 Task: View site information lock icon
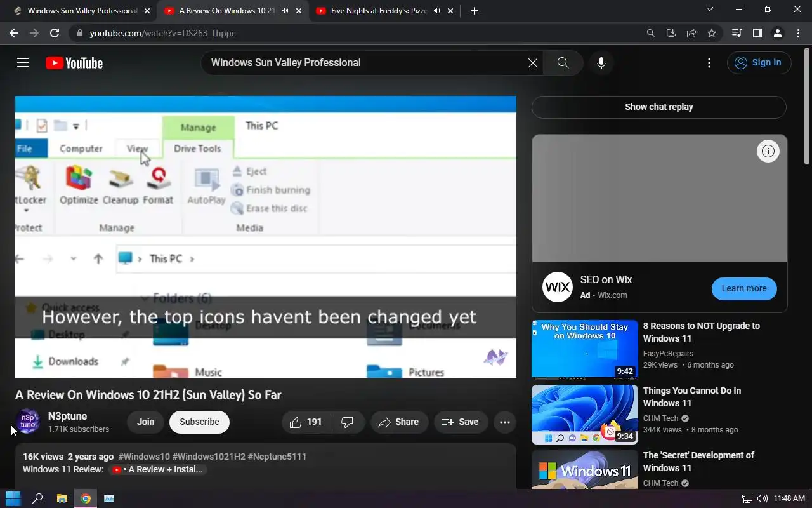coord(79,33)
